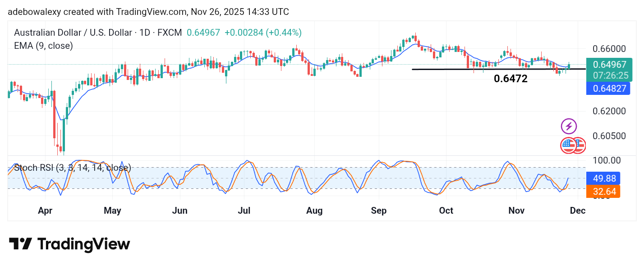644x267 pixels.
Task: Click the Dec label on the time axis
Action: 578,211
